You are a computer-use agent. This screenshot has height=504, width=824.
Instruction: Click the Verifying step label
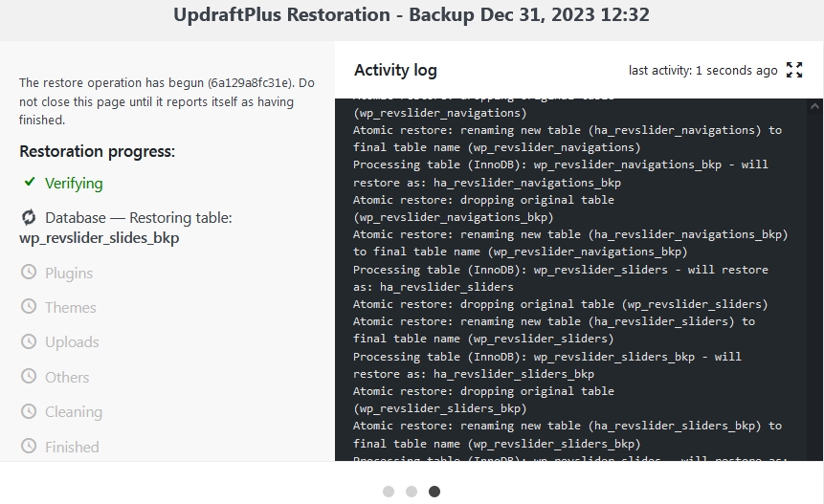[x=74, y=183]
